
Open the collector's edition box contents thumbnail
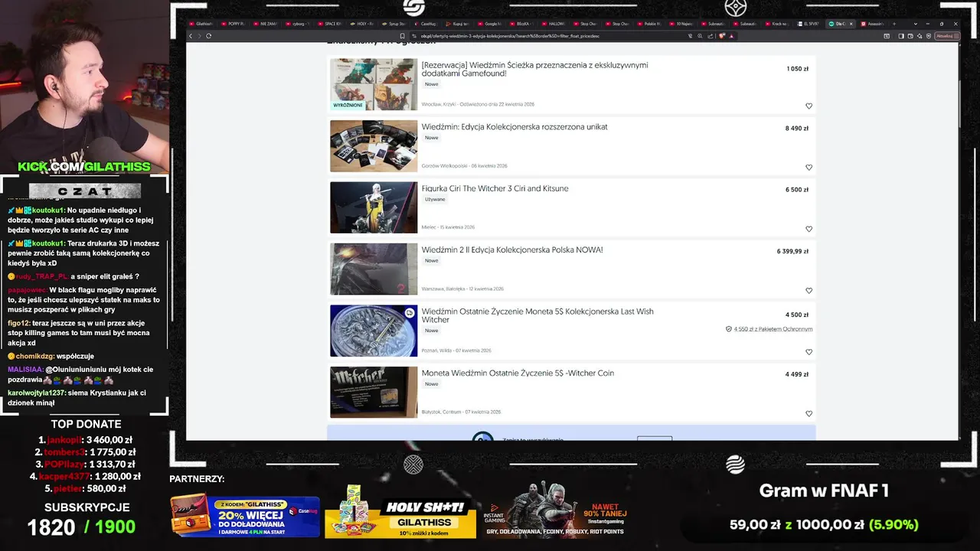(x=374, y=145)
